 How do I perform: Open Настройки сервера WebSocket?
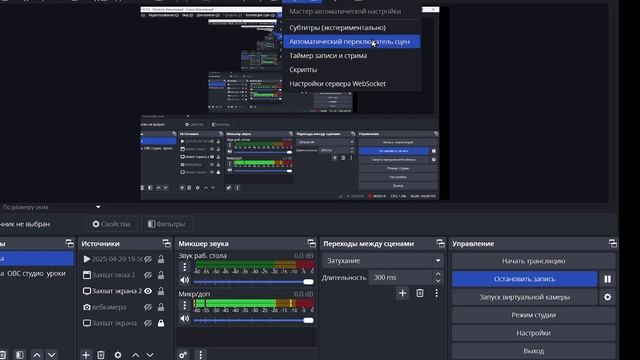point(351,83)
